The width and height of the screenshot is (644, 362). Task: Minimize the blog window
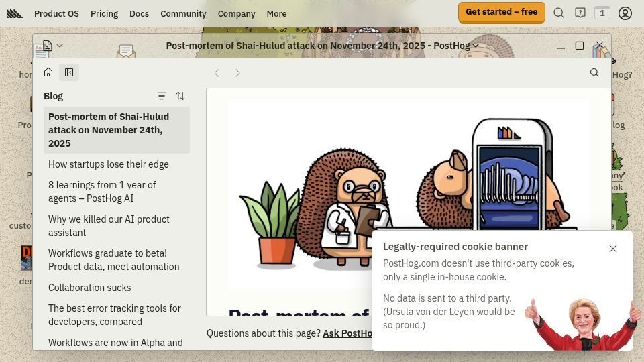pos(561,48)
